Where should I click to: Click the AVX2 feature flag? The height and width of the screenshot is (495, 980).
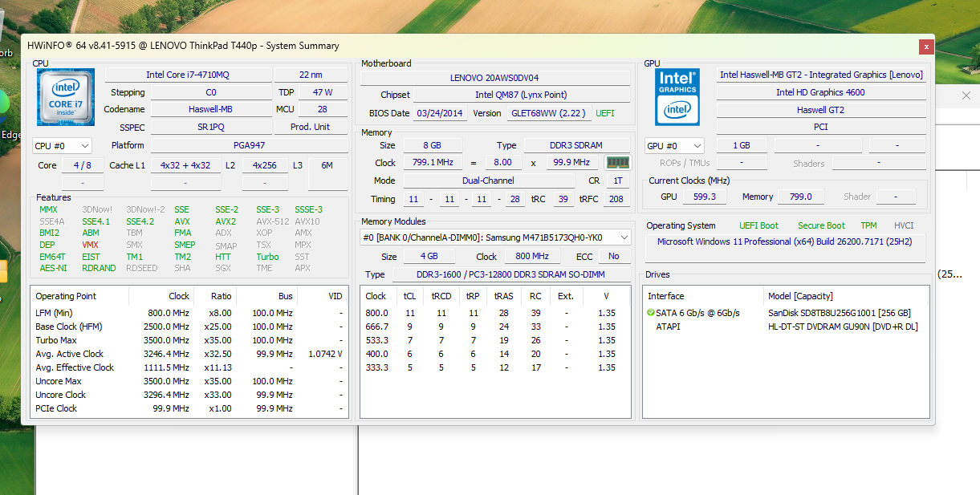pos(226,221)
